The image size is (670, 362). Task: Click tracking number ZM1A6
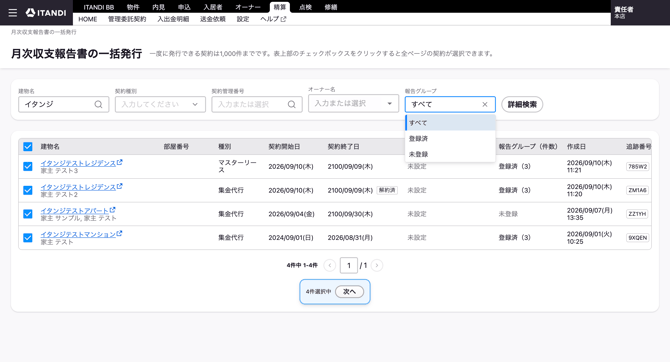[x=638, y=190]
